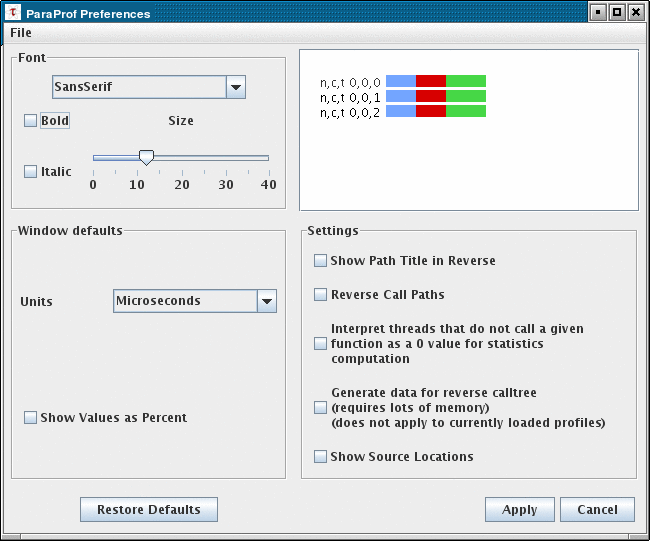Click the Units combo box arrow button

267,301
